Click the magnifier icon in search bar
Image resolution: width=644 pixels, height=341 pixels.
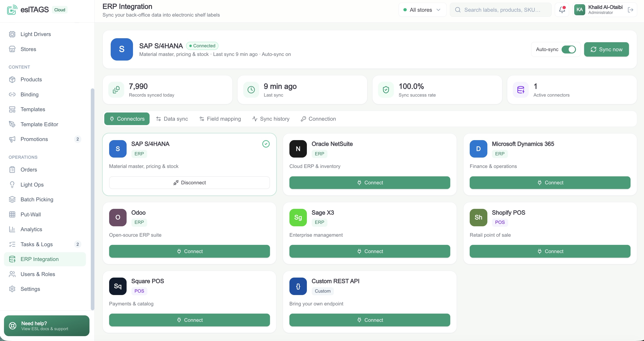(458, 10)
